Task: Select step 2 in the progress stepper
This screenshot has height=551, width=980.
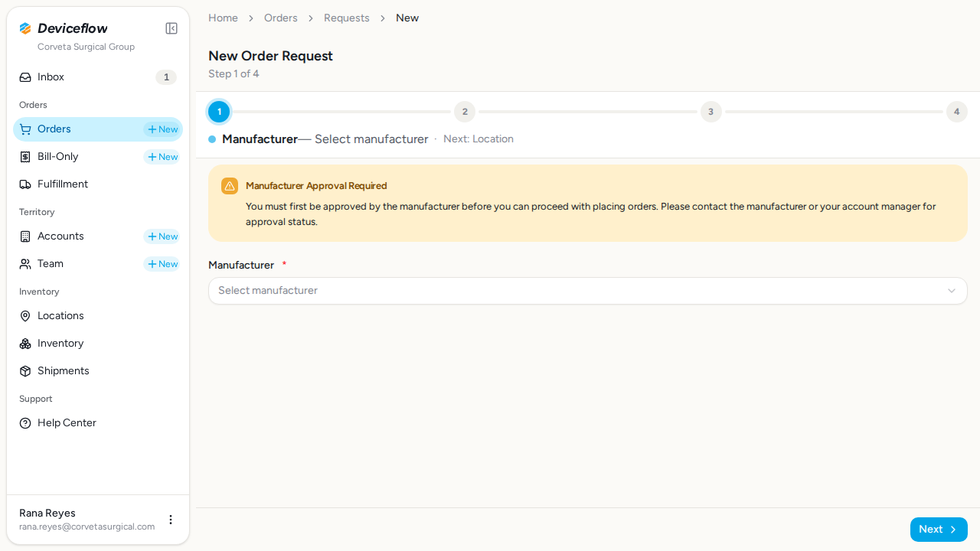Action: click(x=465, y=112)
